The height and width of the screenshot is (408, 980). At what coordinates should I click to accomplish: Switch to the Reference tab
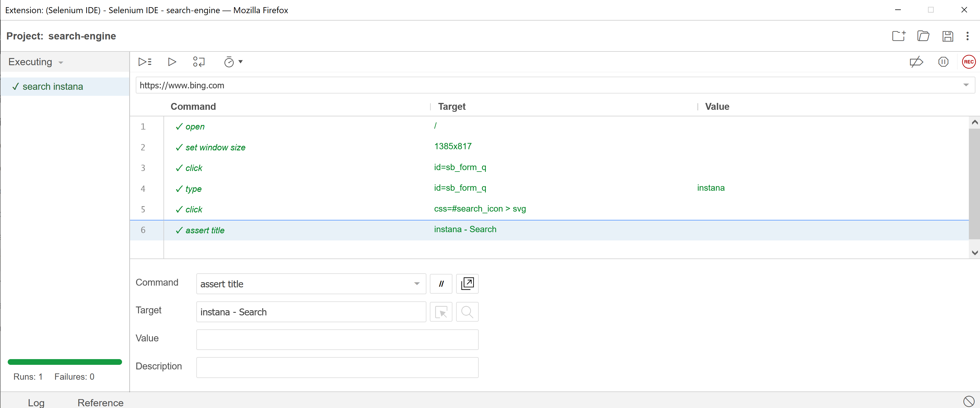click(x=100, y=402)
